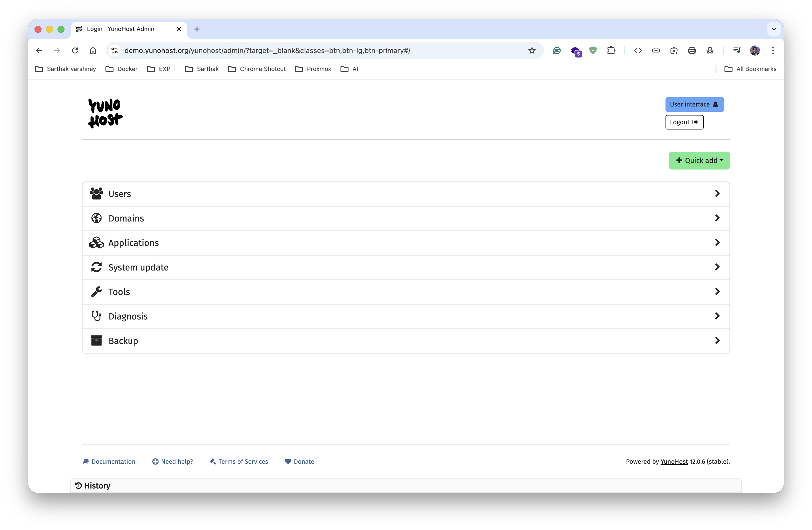The image size is (812, 530).
Task: Click the browser address bar URL
Action: coord(267,50)
